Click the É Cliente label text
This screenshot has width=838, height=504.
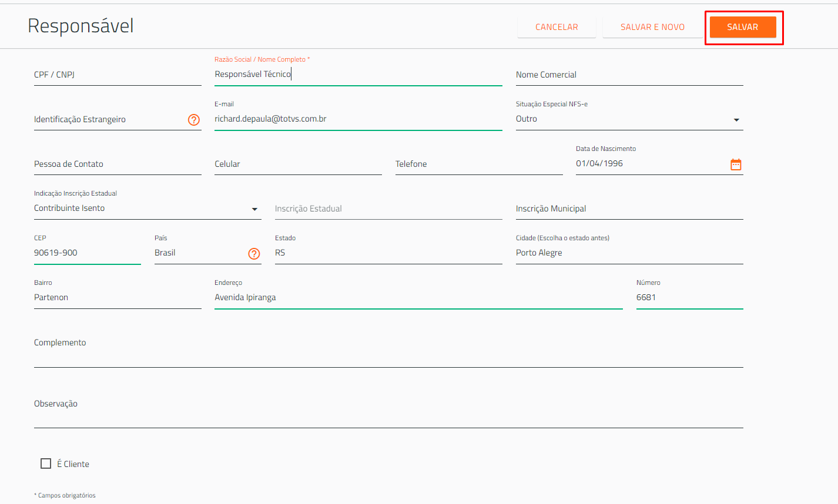point(73,464)
